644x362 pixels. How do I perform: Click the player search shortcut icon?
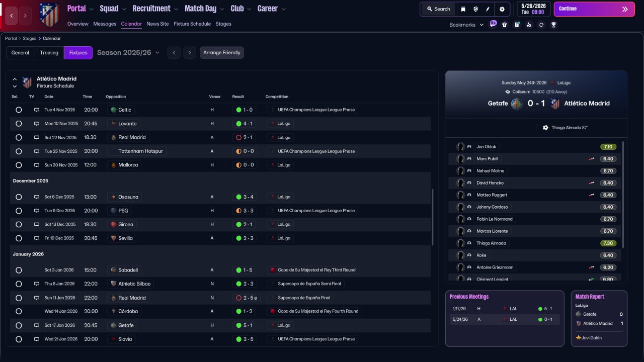(529, 25)
